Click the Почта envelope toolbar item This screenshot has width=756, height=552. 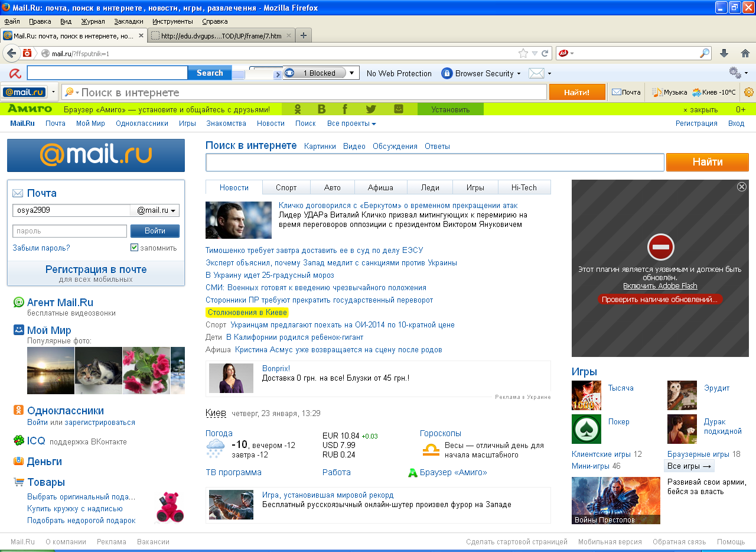[x=626, y=92]
